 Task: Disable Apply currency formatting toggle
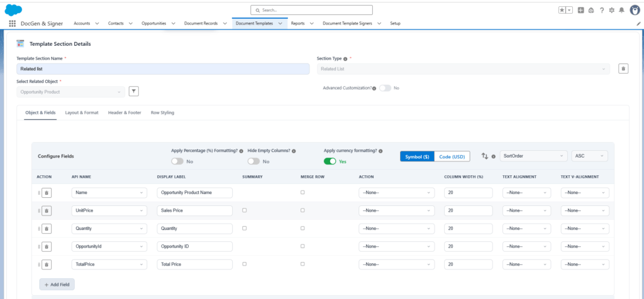[x=330, y=161]
